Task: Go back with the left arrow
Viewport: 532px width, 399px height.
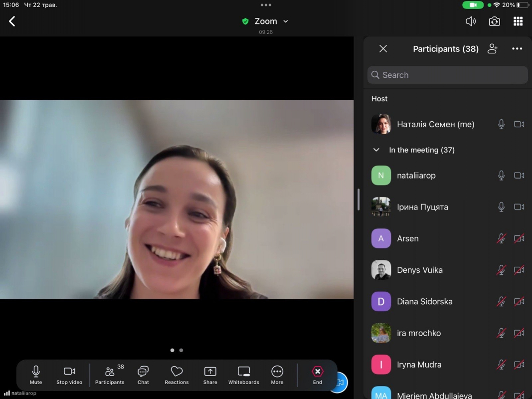Action: 12,21
